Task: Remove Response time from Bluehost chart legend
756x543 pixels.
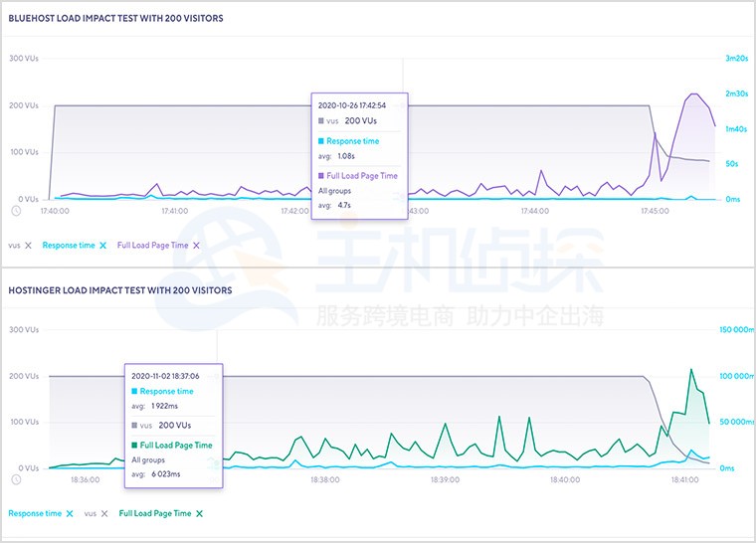Action: click(103, 245)
